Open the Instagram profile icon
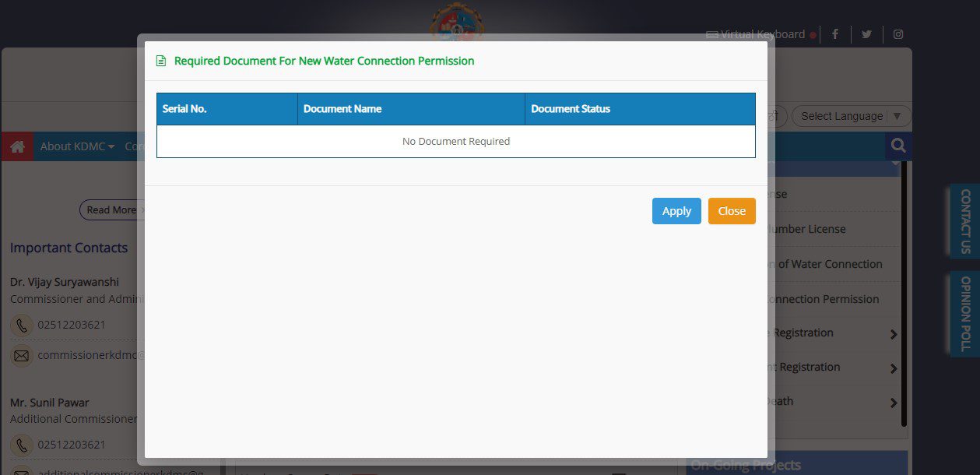 click(897, 33)
